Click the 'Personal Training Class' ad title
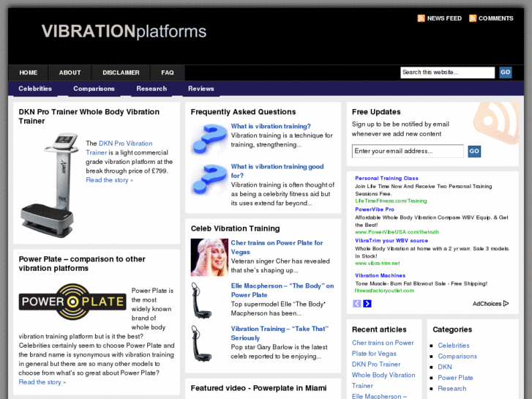 [386, 179]
